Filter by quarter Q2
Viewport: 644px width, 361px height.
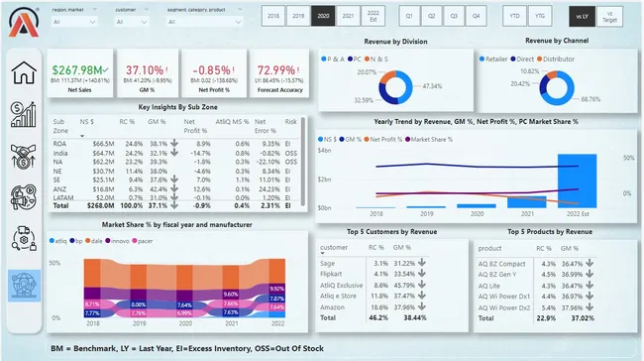coord(431,16)
